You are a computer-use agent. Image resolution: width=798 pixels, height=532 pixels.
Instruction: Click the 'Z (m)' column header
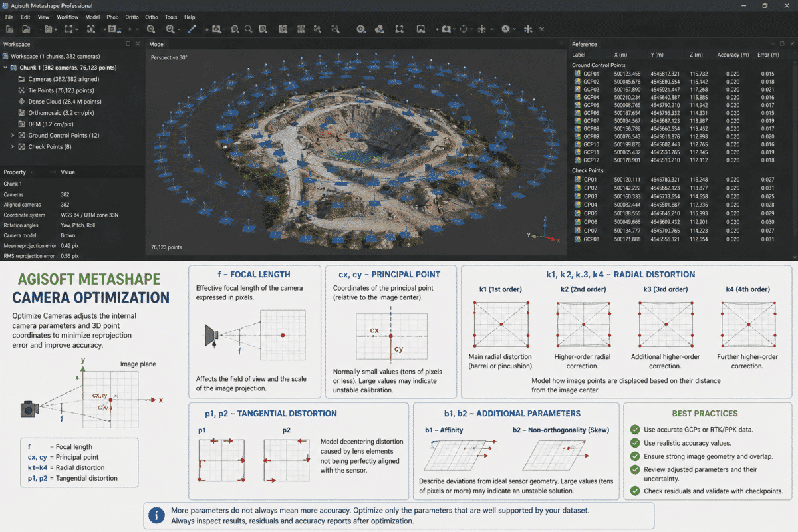pos(696,55)
